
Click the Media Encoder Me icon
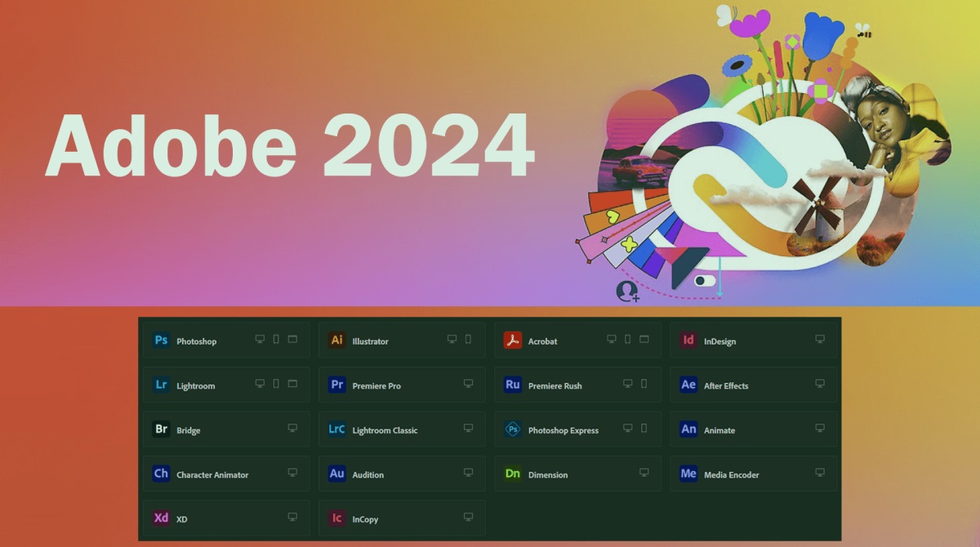(688, 474)
